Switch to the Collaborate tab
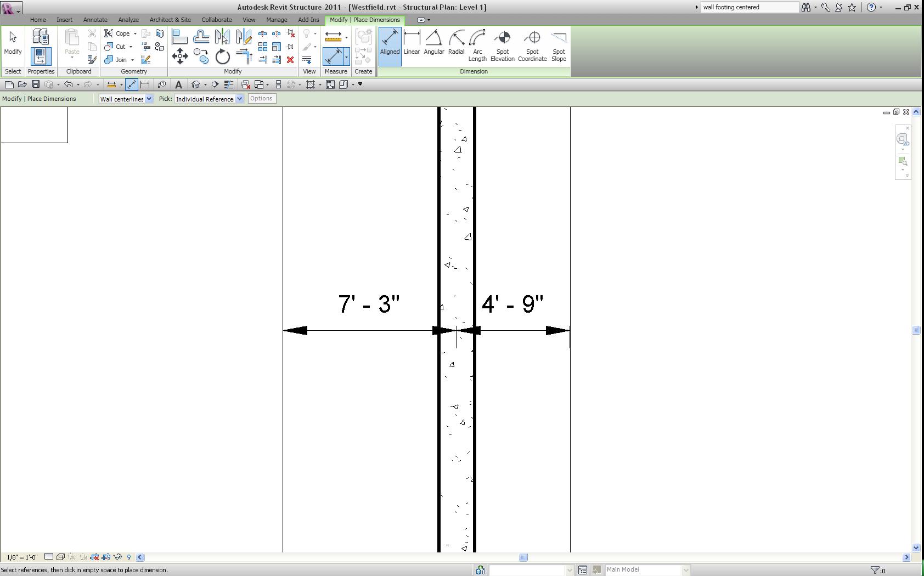Image resolution: width=924 pixels, height=576 pixels. tap(216, 20)
